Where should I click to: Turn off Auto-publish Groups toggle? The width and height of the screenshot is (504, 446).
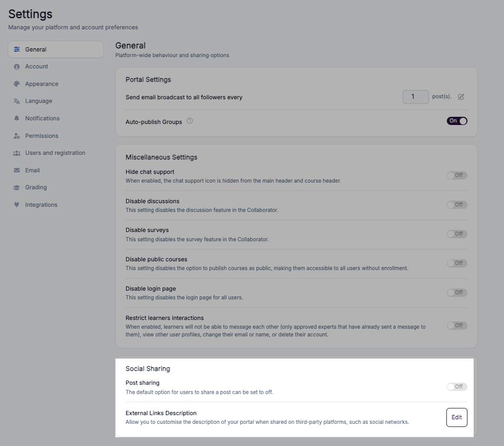point(457,121)
